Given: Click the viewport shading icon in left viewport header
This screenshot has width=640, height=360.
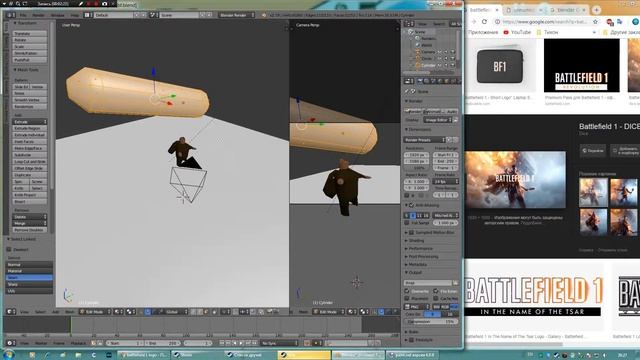Looking at the screenshot, I should (x=119, y=312).
